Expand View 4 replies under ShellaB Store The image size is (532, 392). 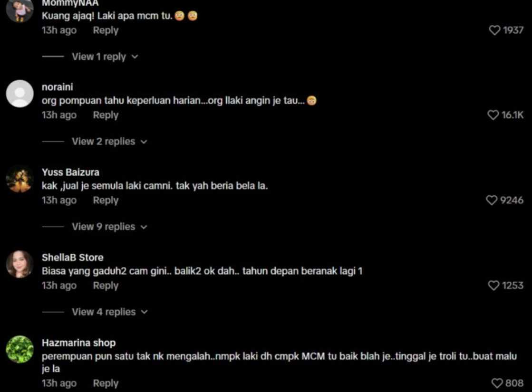(110, 312)
